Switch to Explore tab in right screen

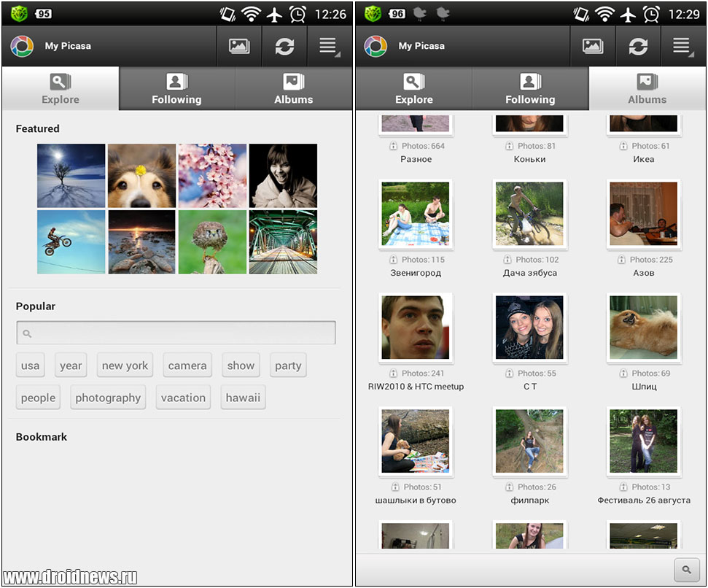click(x=414, y=88)
